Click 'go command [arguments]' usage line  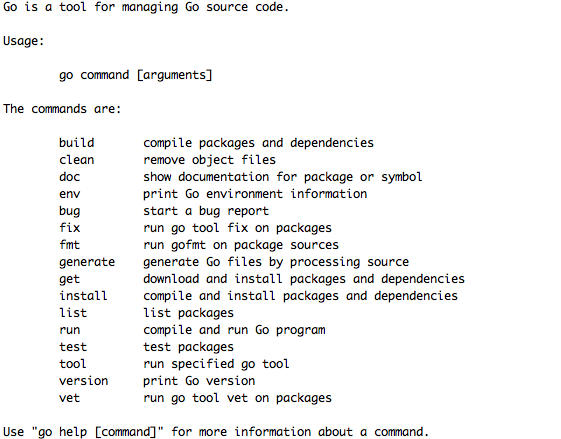tap(136, 75)
